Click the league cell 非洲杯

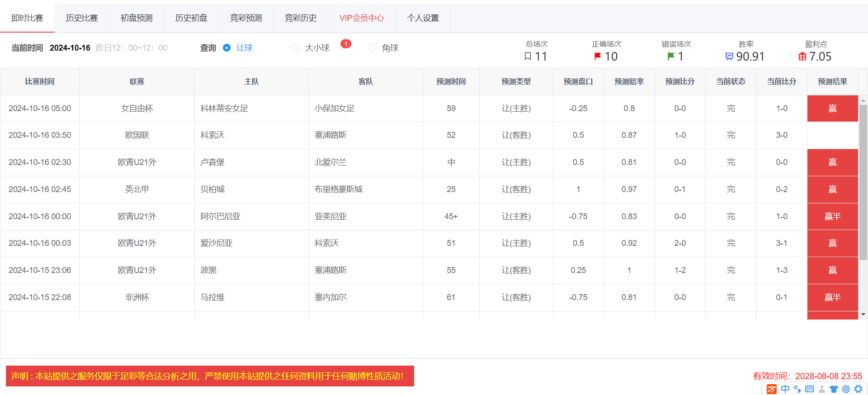coord(137,297)
